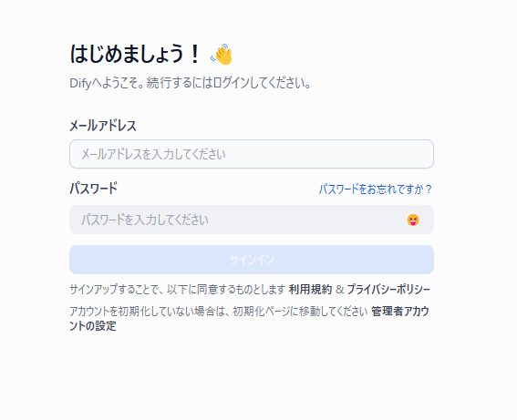Click the パスワード field label

(94, 189)
